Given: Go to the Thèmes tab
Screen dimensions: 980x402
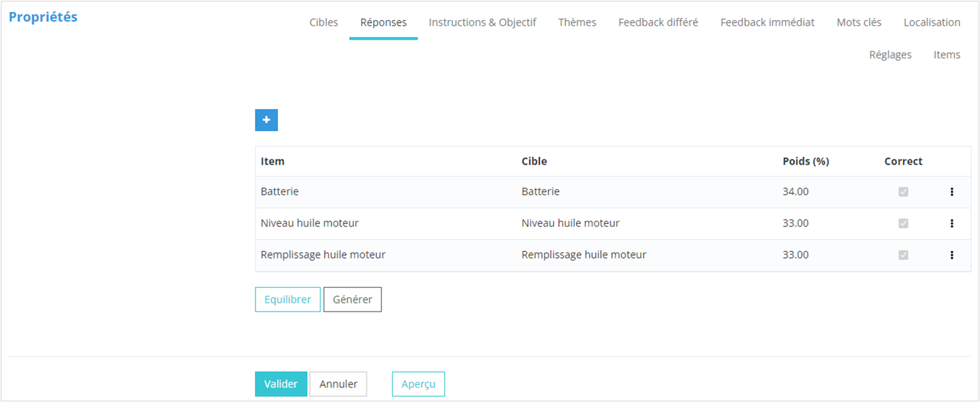Looking at the screenshot, I should pyautogui.click(x=577, y=22).
